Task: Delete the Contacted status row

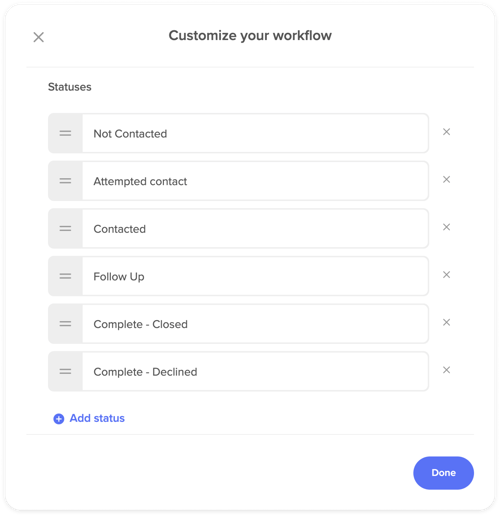Action: (446, 227)
